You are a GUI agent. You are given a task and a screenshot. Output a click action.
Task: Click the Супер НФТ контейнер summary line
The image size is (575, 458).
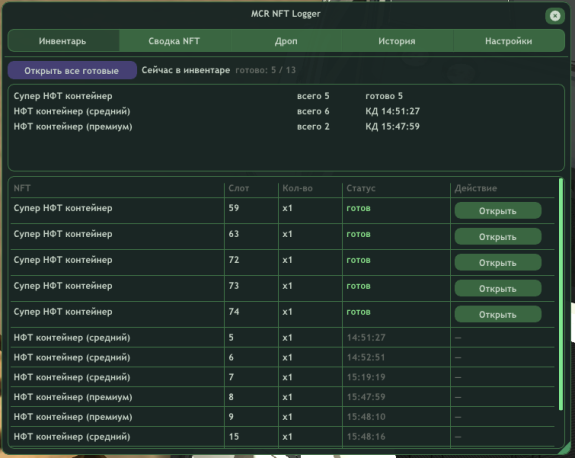pos(208,96)
